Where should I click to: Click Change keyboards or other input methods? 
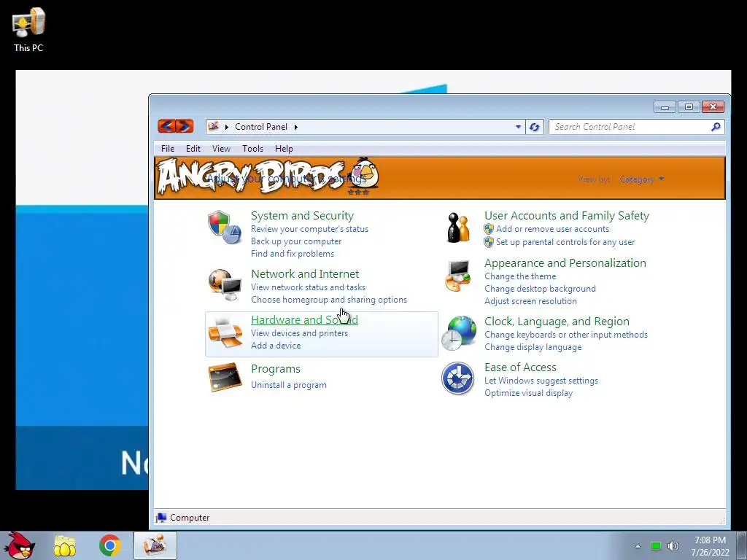(566, 335)
